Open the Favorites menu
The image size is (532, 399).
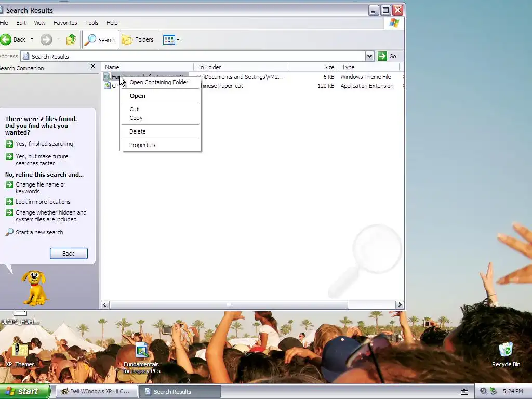tap(65, 23)
